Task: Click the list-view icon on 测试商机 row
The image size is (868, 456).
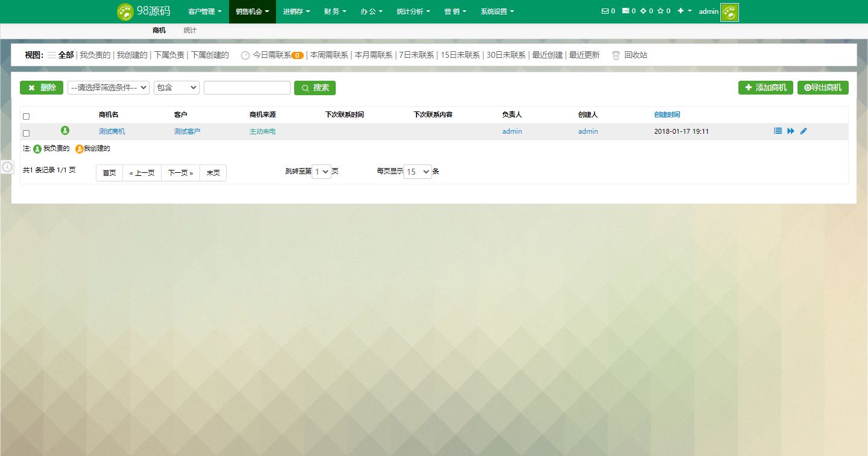Action: (778, 131)
